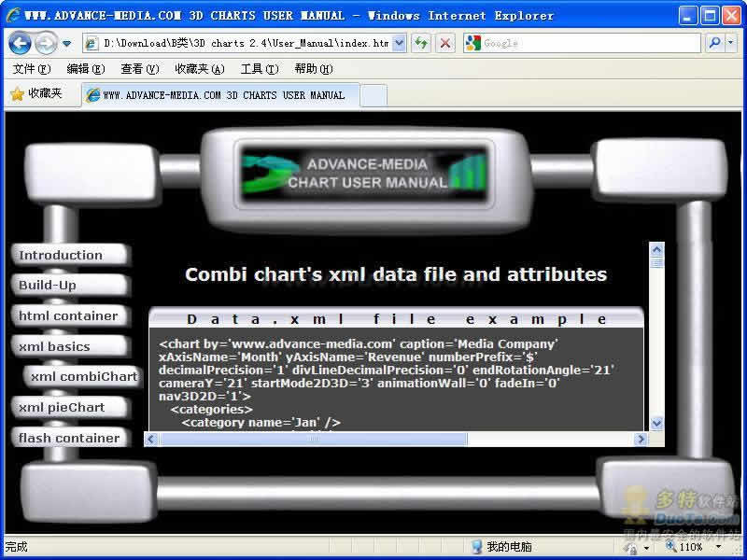Image resolution: width=747 pixels, height=560 pixels.
Task: Open the html container section
Action: point(69,315)
